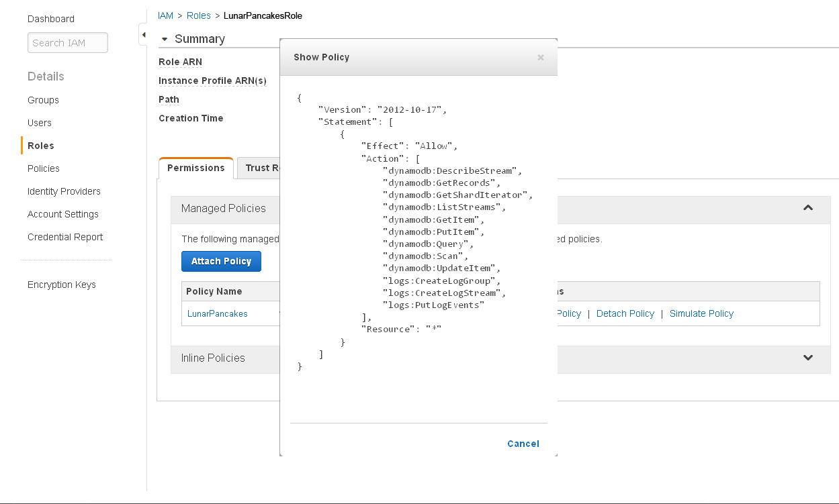This screenshot has height=504, width=839.
Task: Open the LunarPancakes policy link
Action: [218, 313]
